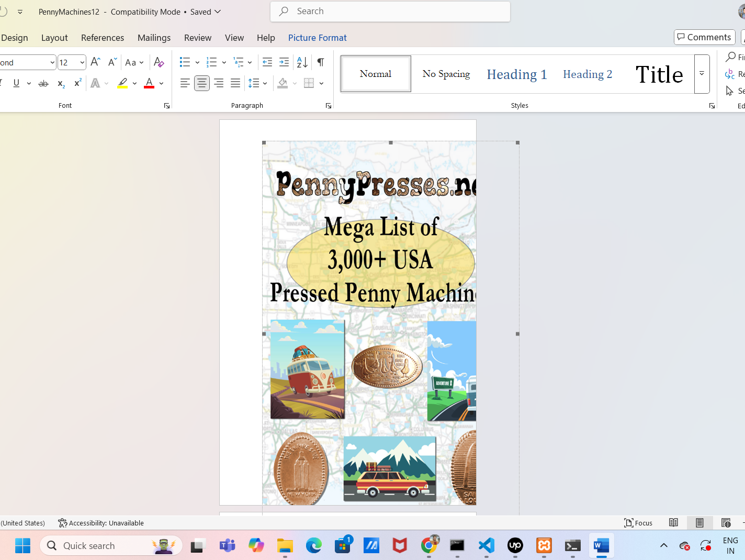This screenshot has width=745, height=560.
Task: Click the Numbering list icon
Action: pyautogui.click(x=211, y=62)
